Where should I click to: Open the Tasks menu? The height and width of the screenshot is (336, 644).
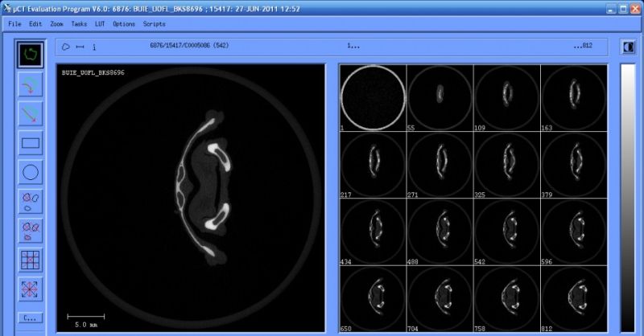tap(79, 24)
